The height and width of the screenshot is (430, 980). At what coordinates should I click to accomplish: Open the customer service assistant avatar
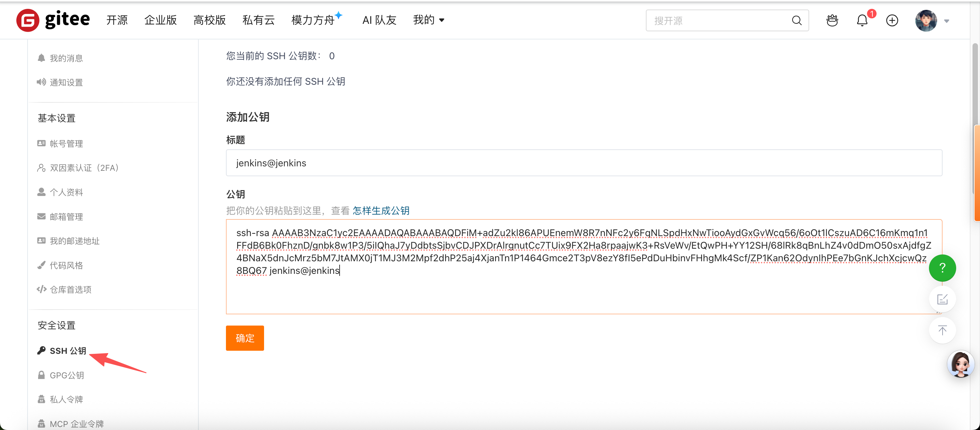(x=960, y=364)
